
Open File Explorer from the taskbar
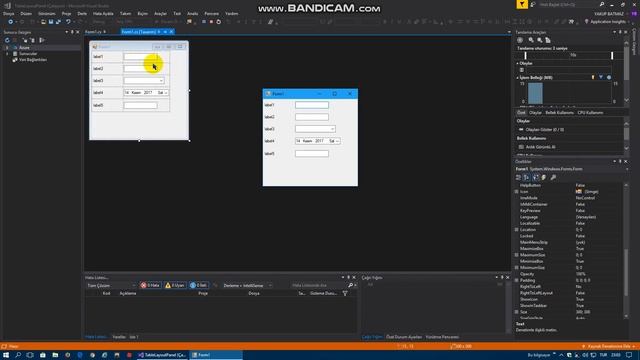[55, 355]
